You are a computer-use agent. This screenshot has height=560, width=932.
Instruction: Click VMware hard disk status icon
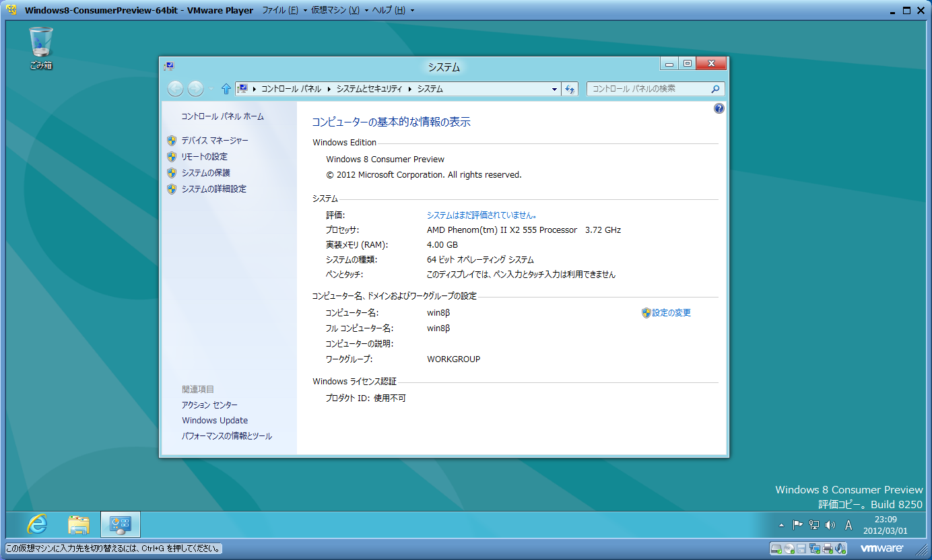point(776,549)
